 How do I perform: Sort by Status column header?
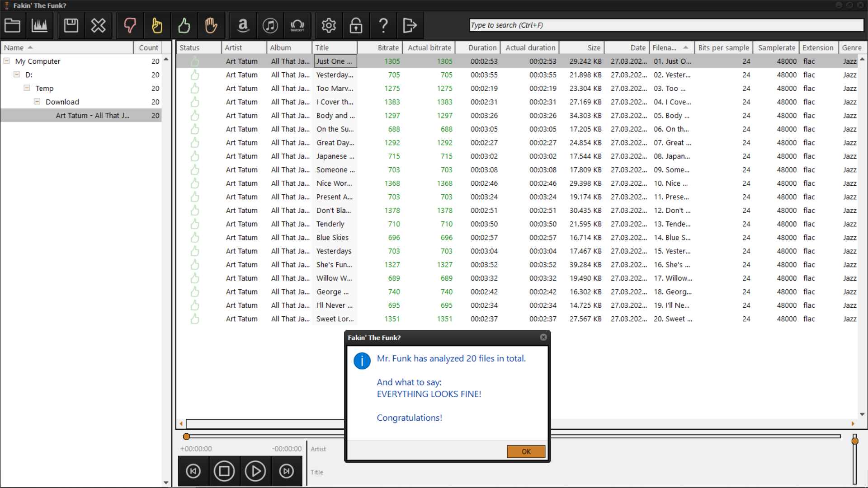(199, 47)
